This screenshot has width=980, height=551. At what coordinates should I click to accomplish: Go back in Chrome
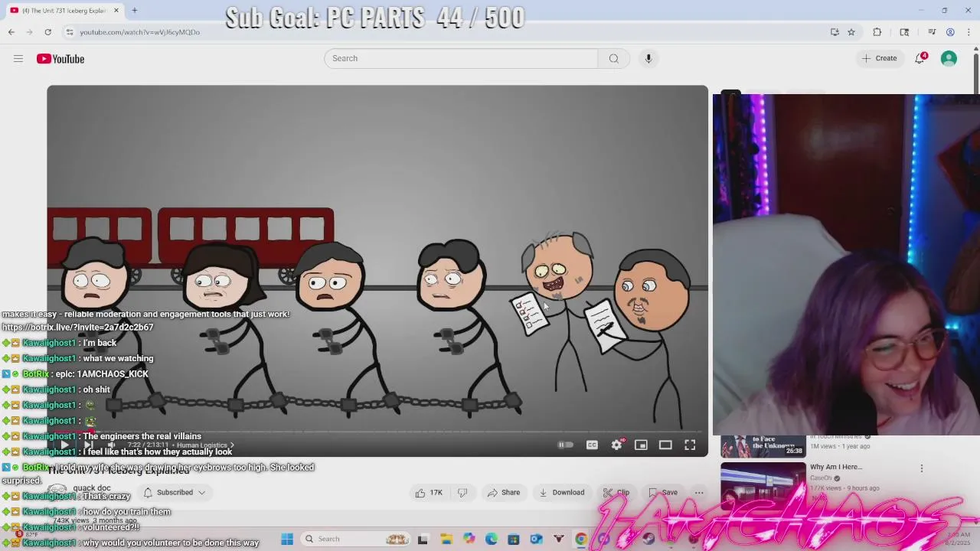coord(11,32)
